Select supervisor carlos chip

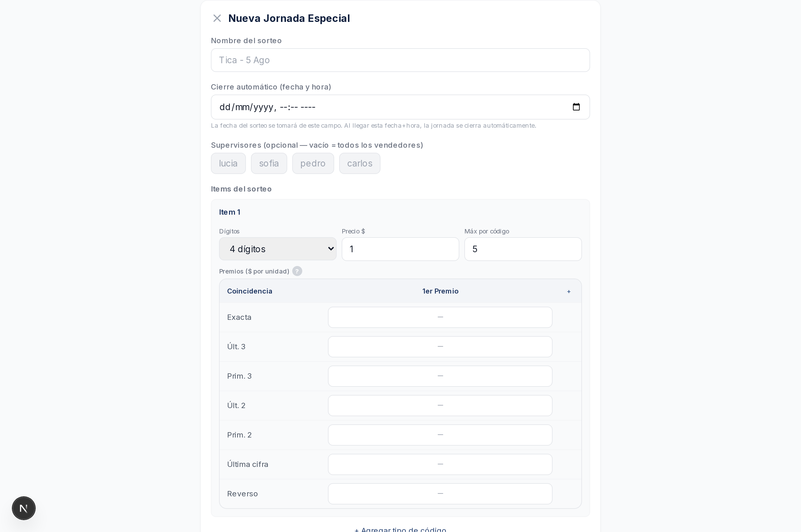pyautogui.click(x=360, y=163)
